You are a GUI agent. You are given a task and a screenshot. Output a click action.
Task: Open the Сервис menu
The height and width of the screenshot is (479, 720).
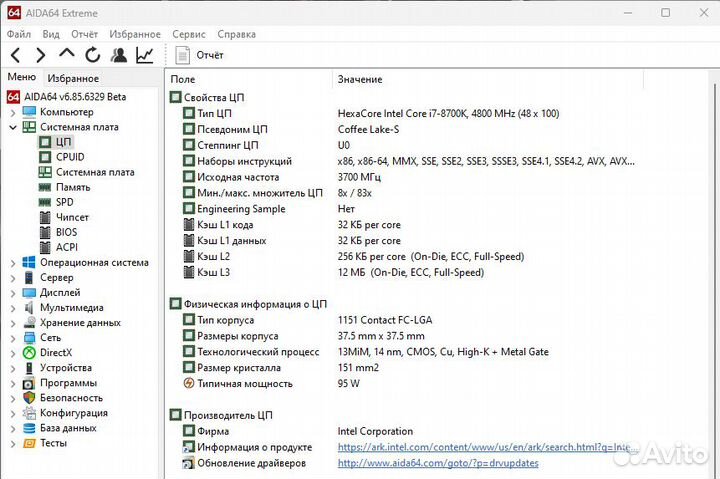pos(189,34)
